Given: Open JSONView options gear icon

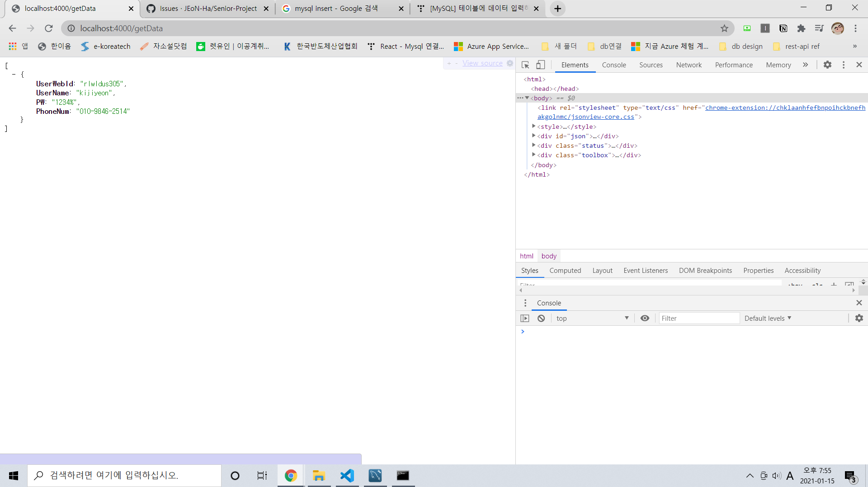Looking at the screenshot, I should coord(510,63).
